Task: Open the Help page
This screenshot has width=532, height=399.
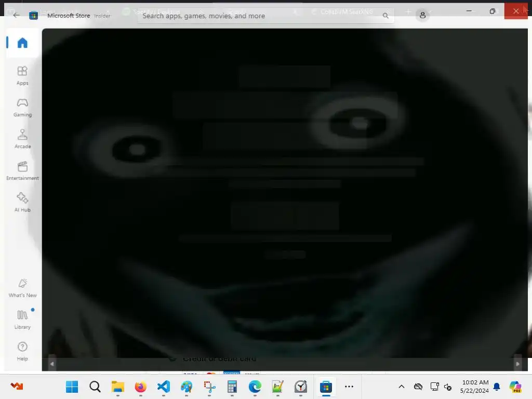Action: click(x=22, y=351)
